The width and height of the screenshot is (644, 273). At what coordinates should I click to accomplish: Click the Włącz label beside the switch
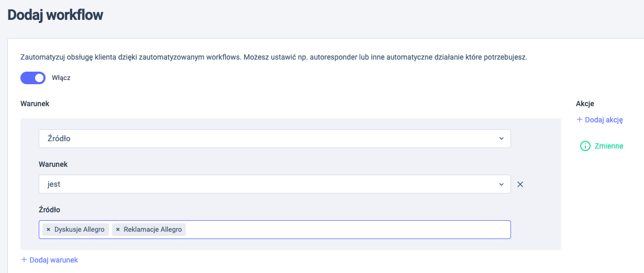pyautogui.click(x=61, y=78)
